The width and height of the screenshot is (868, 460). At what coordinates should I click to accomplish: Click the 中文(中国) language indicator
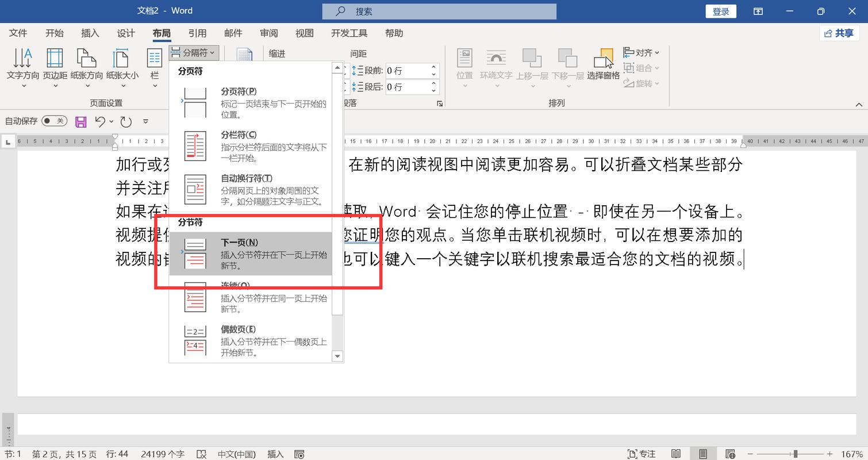coord(236,454)
